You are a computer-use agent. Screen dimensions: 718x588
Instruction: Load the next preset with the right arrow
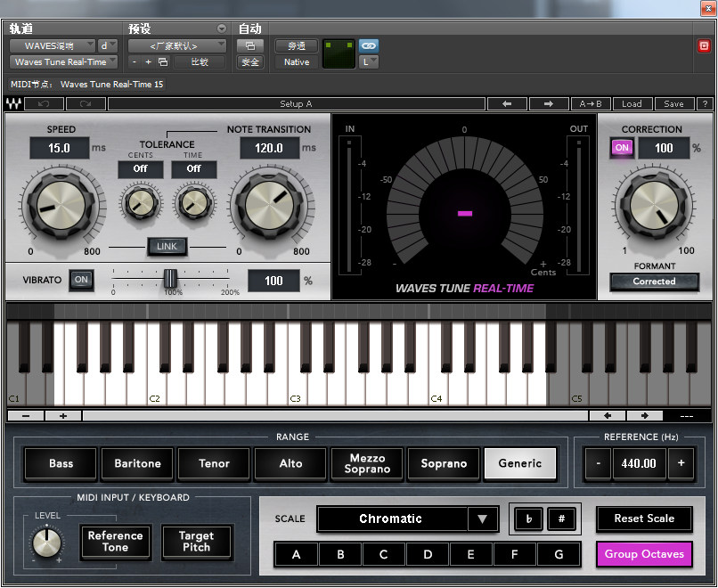coord(549,104)
